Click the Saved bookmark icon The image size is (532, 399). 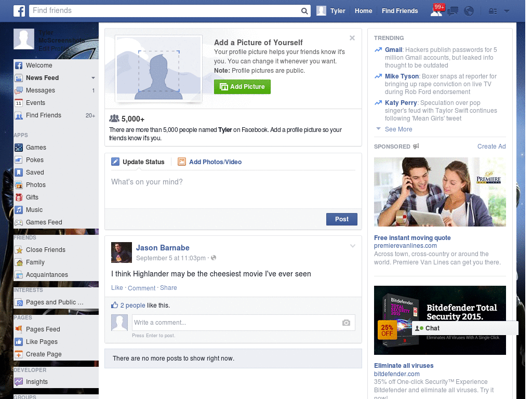(x=19, y=172)
